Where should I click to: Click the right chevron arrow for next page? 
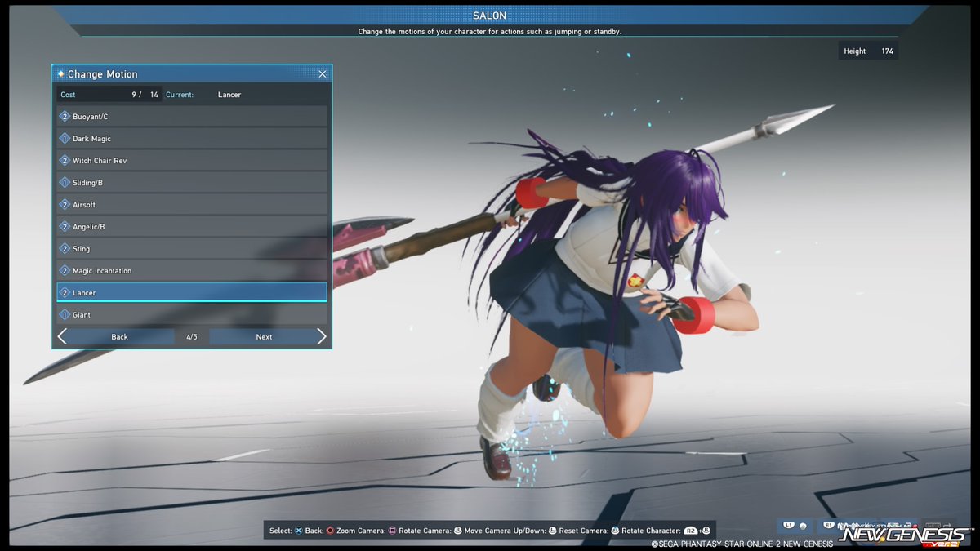tap(322, 336)
